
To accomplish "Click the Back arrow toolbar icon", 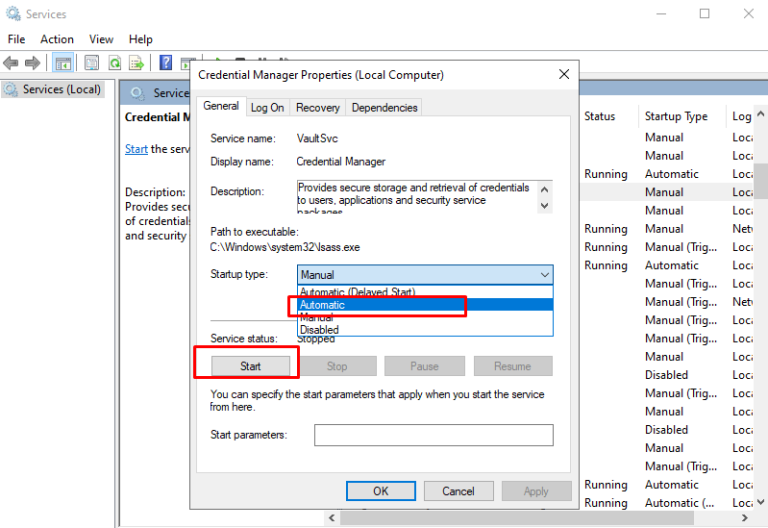I will pos(10,63).
